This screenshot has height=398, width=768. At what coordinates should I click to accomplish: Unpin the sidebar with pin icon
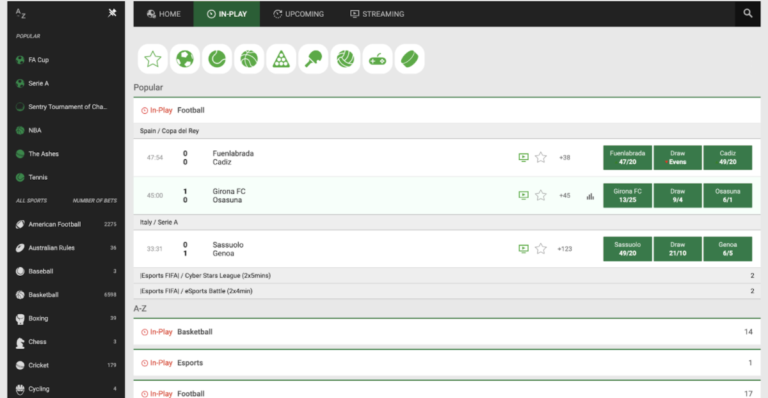coord(112,13)
